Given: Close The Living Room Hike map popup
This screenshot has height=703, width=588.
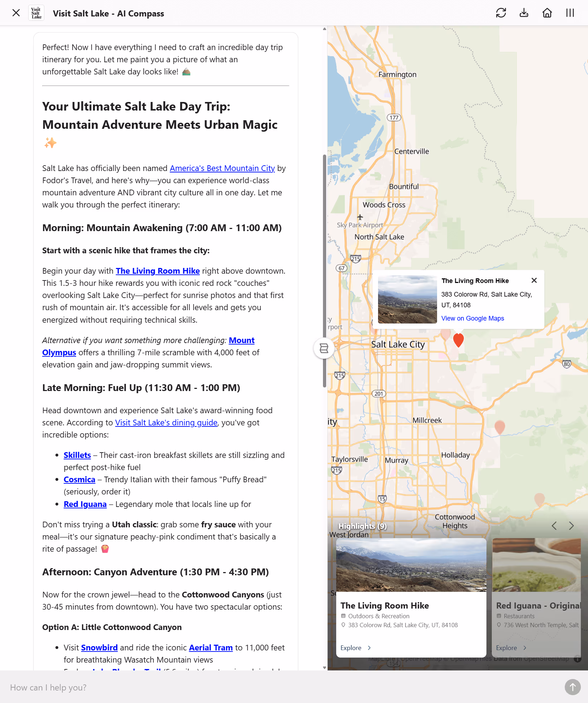Looking at the screenshot, I should [534, 280].
